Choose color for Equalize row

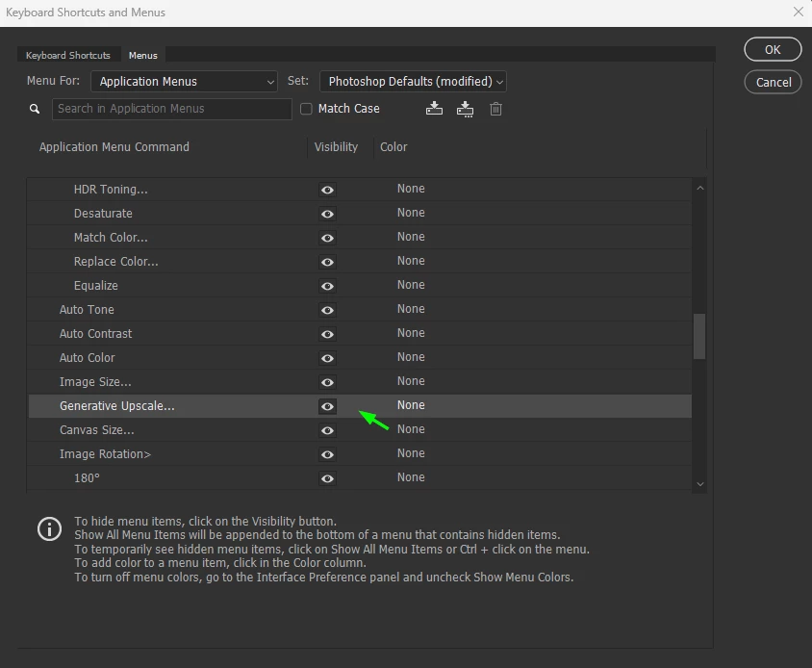(x=411, y=285)
